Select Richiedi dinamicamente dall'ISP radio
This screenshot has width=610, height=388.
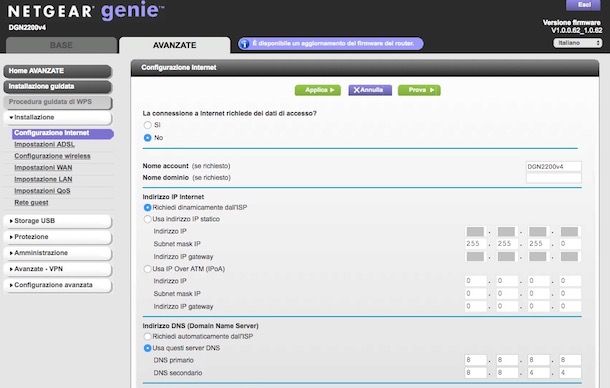tap(147, 208)
